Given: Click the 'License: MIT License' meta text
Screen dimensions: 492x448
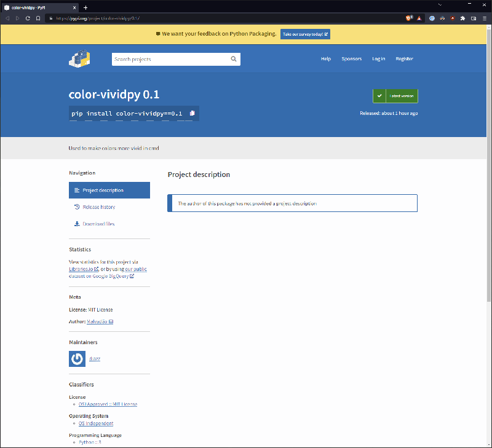Looking at the screenshot, I should [90, 310].
